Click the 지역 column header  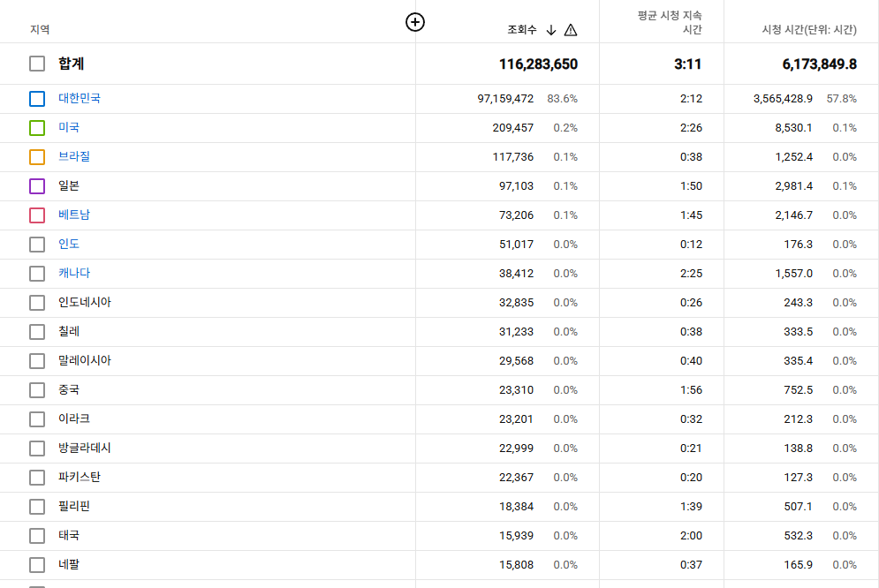[40, 30]
